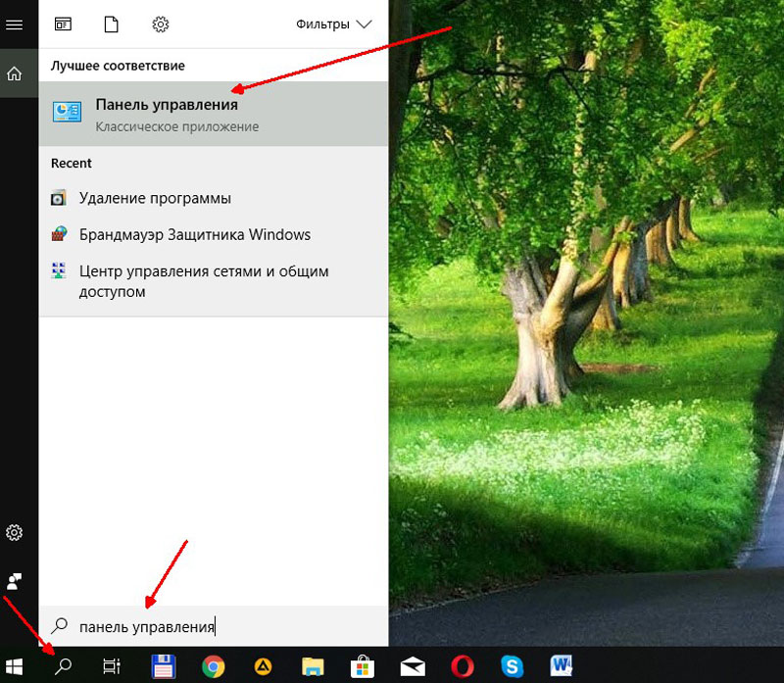Image resolution: width=784 pixels, height=683 pixels.
Task: Open Skype from taskbar
Action: [512, 666]
